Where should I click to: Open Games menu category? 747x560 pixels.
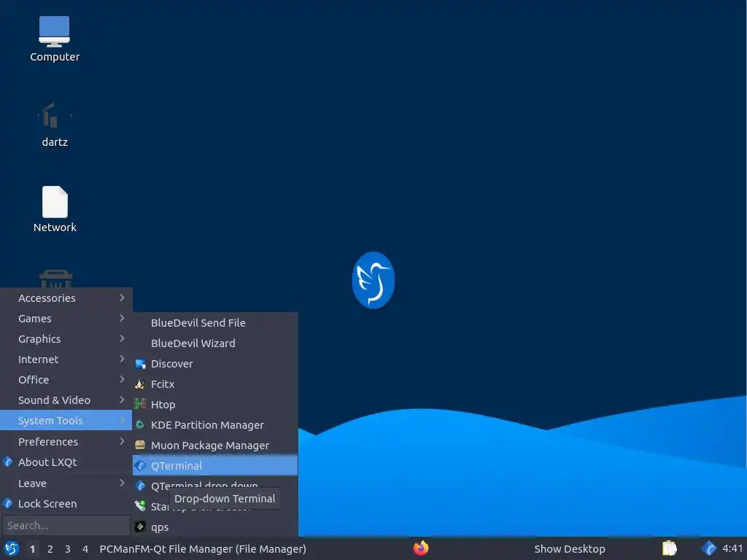pyautogui.click(x=66, y=318)
